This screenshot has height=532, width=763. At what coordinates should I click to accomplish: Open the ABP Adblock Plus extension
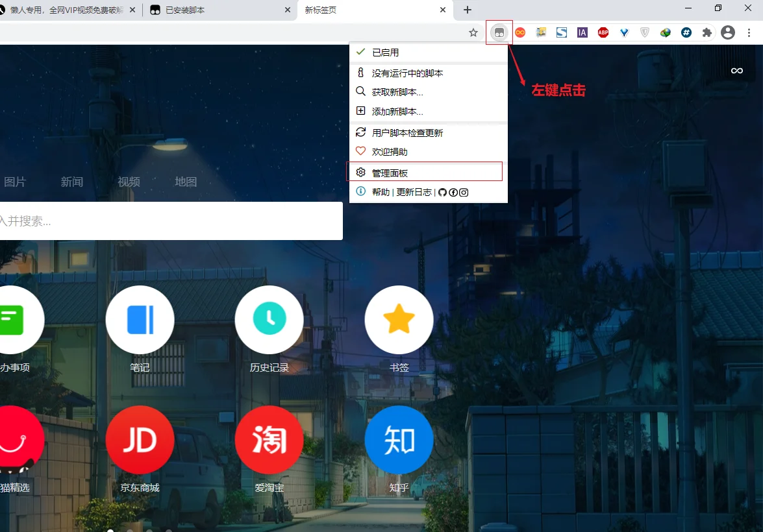603,32
